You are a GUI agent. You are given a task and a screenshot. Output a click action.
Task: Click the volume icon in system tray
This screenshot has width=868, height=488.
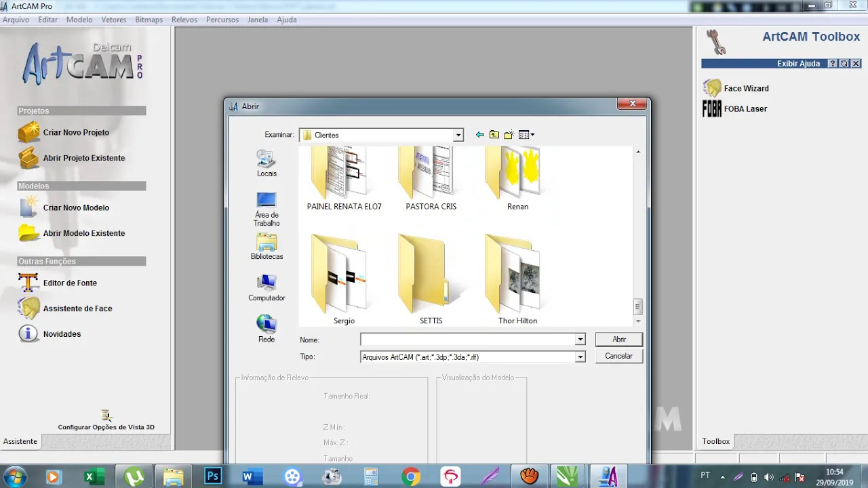click(768, 477)
